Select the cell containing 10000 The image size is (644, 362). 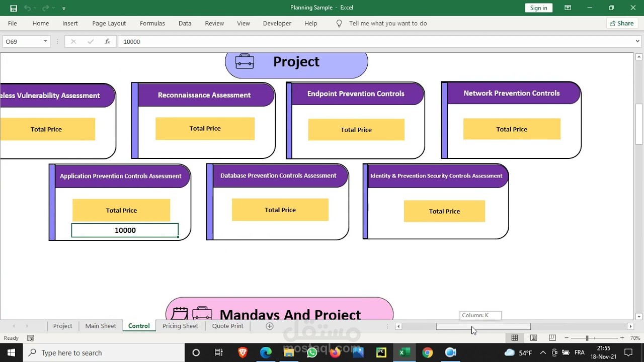click(x=125, y=230)
